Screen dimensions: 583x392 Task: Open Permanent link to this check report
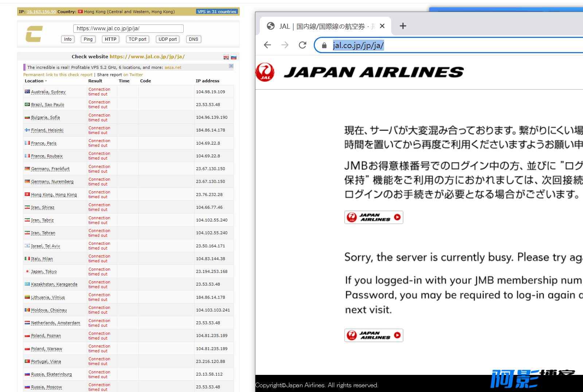pos(58,75)
